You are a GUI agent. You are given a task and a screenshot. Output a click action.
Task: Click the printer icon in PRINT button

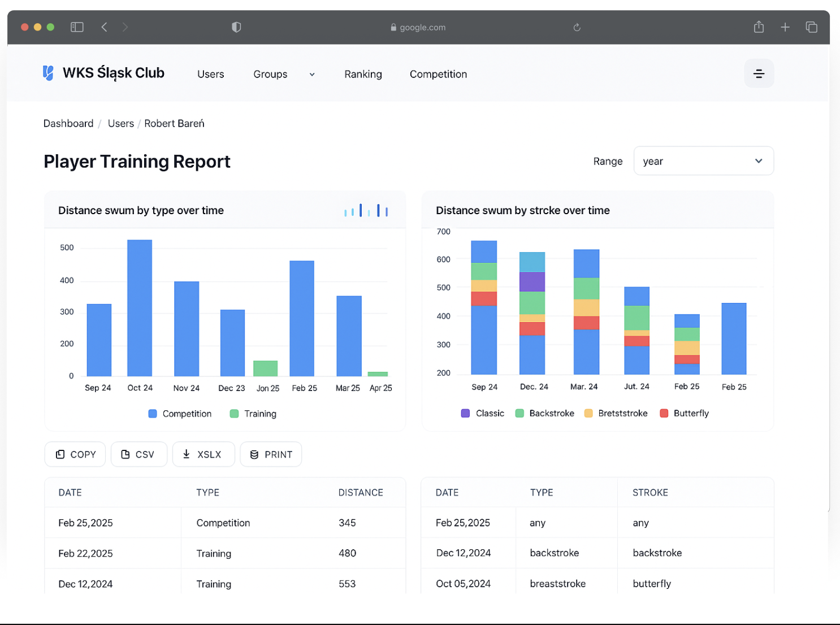pyautogui.click(x=254, y=454)
